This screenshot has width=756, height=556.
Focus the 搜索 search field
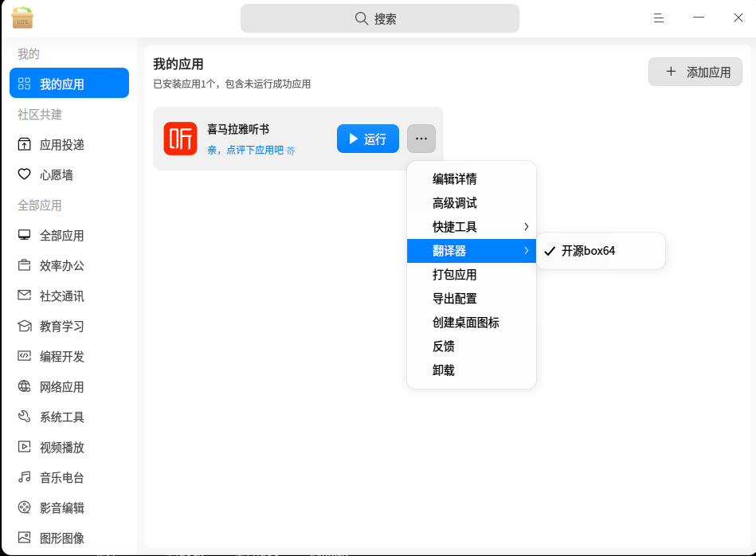[380, 18]
